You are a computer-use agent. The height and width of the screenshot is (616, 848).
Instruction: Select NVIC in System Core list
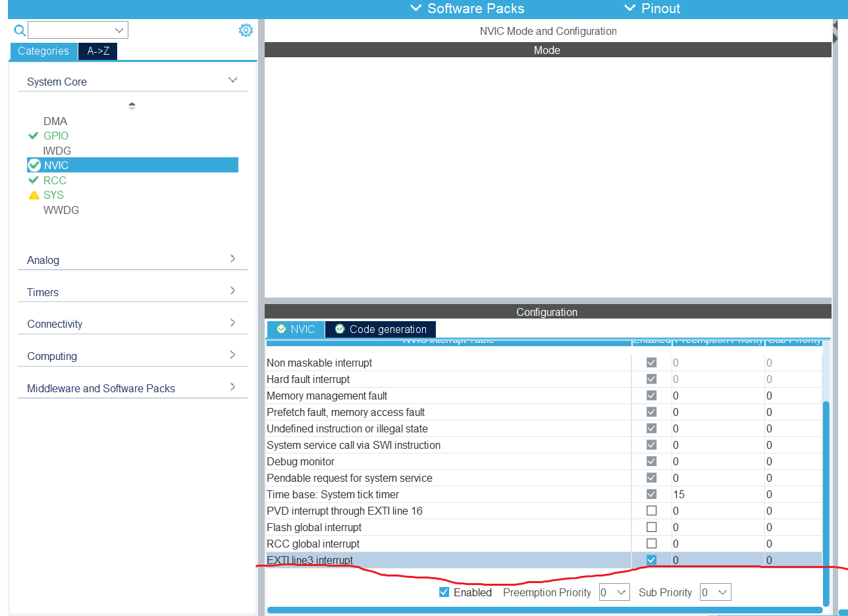(x=132, y=165)
